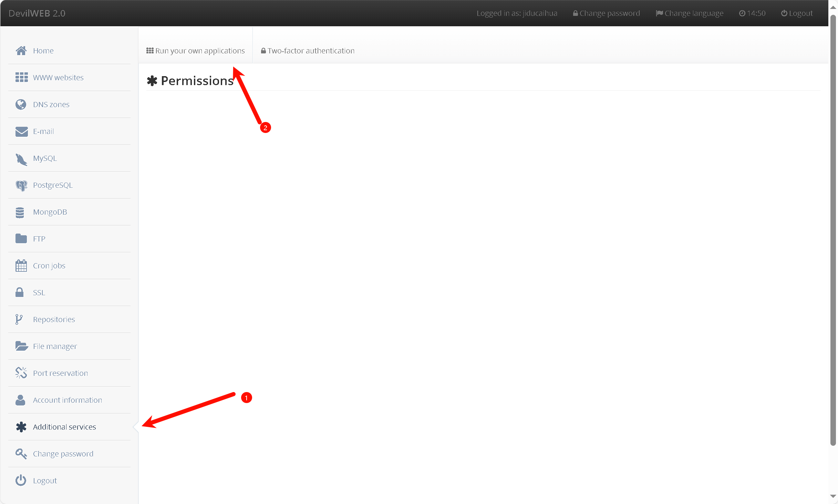838x504 pixels.
Task: Select Additional services in sidebar
Action: (69, 427)
